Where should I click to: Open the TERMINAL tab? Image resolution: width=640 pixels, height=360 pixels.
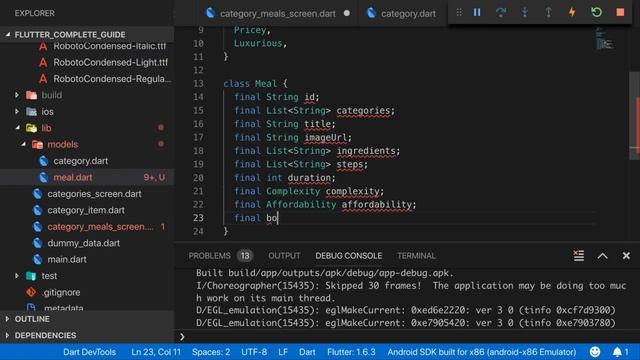click(416, 256)
